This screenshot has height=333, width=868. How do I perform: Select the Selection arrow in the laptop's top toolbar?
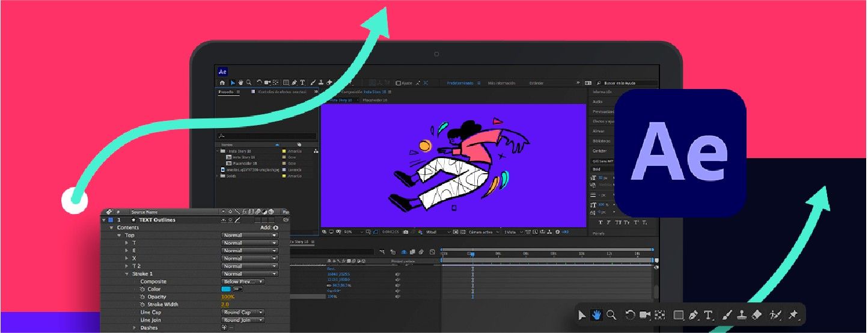[x=233, y=82]
